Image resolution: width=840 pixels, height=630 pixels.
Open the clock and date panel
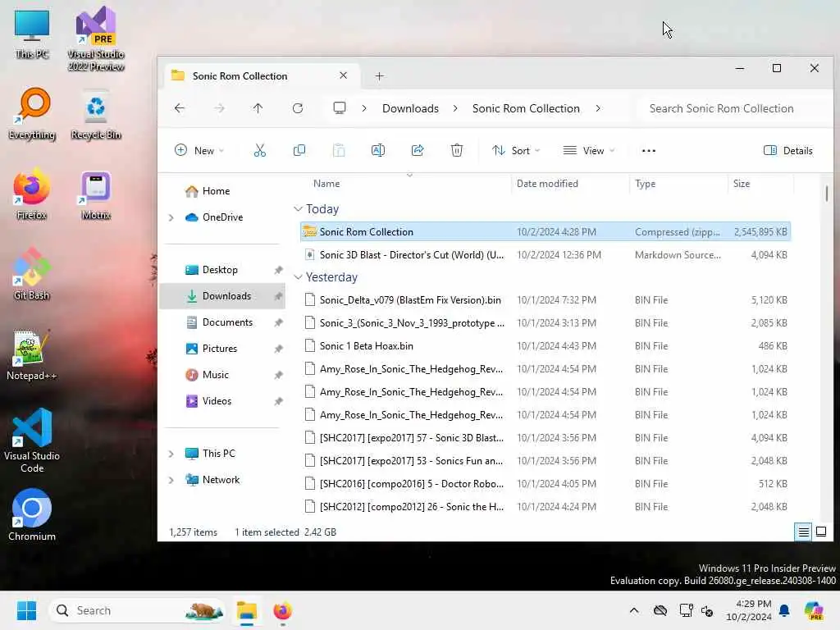(748, 610)
